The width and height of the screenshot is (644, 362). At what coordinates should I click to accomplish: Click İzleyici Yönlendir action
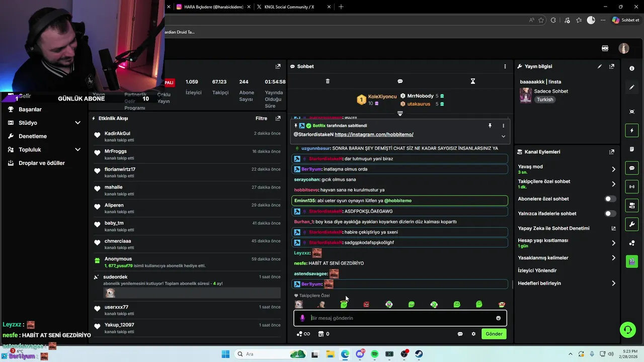(x=537, y=270)
